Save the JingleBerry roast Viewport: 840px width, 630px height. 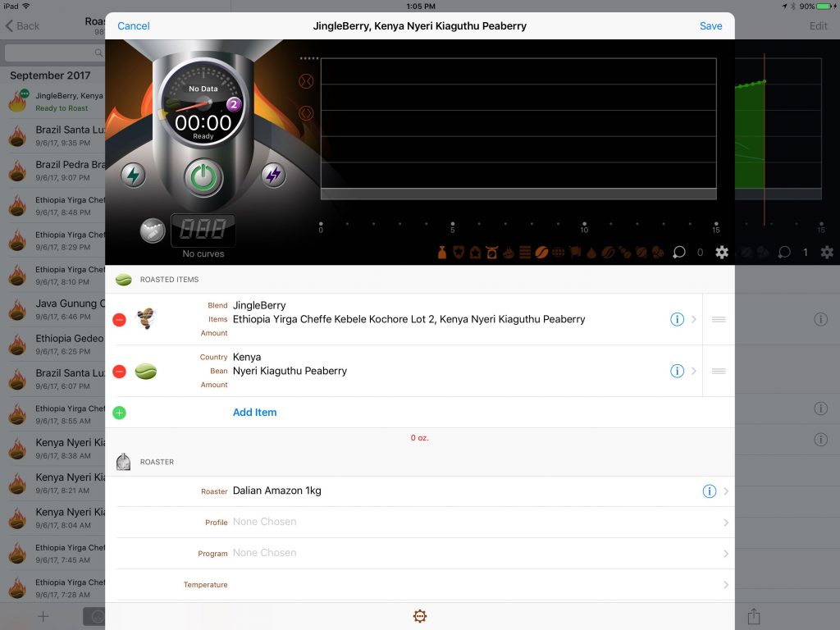pos(710,26)
